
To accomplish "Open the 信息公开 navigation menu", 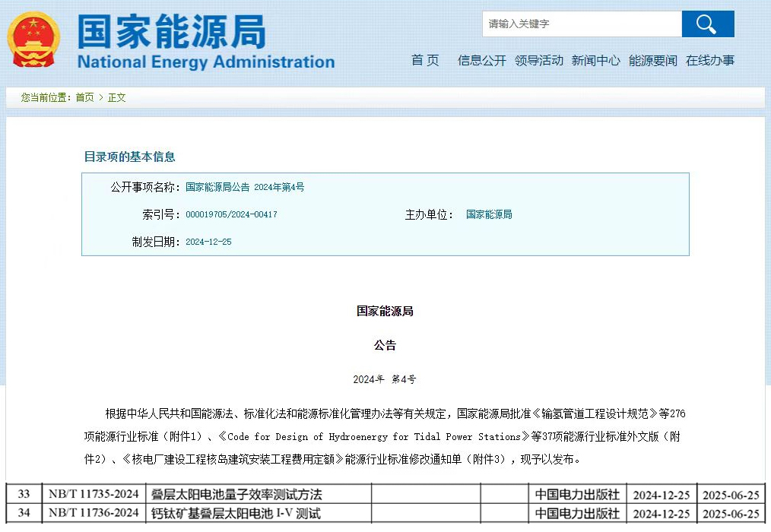I will 481,61.
